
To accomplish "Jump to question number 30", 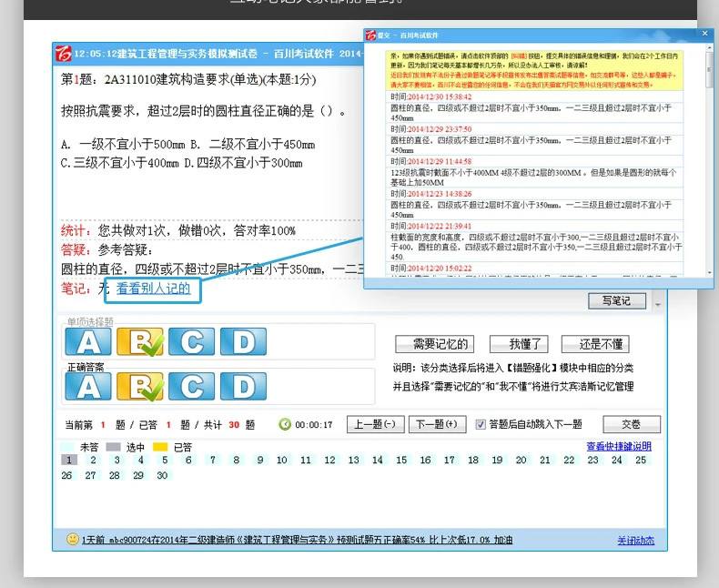I will pos(162,475).
